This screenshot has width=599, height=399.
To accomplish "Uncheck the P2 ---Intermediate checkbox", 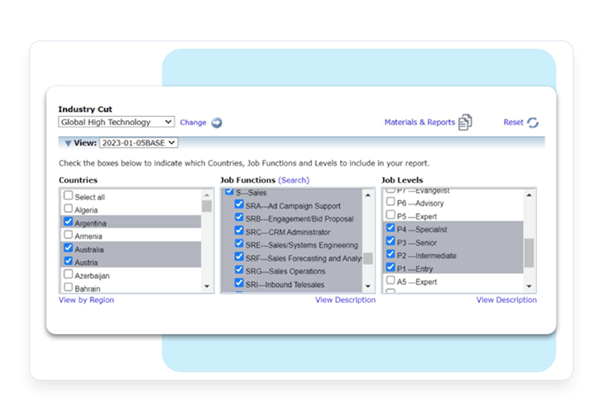I will (x=390, y=254).
